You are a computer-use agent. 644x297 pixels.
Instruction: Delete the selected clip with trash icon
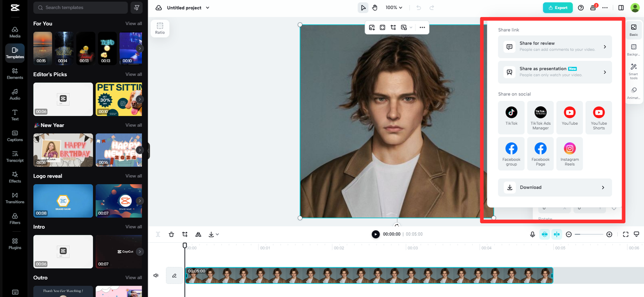point(171,234)
